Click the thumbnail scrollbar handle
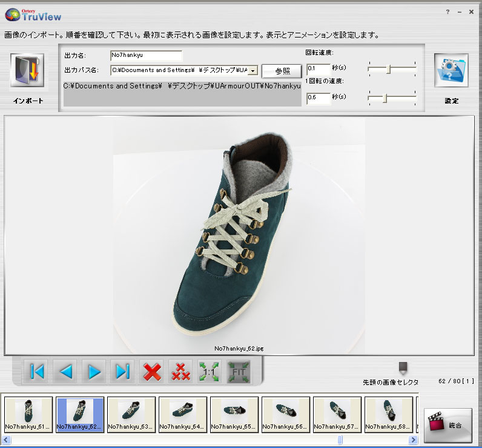The width and height of the screenshot is (482, 448). click(340, 440)
